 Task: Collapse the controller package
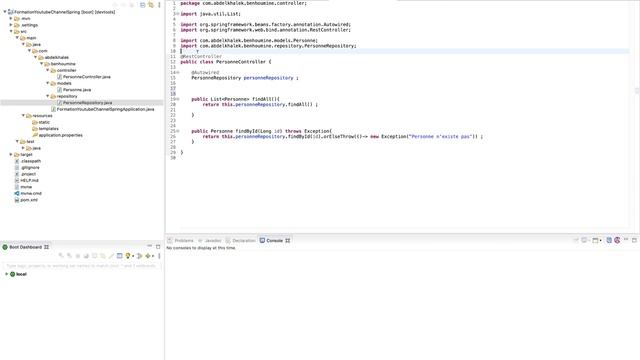point(48,70)
